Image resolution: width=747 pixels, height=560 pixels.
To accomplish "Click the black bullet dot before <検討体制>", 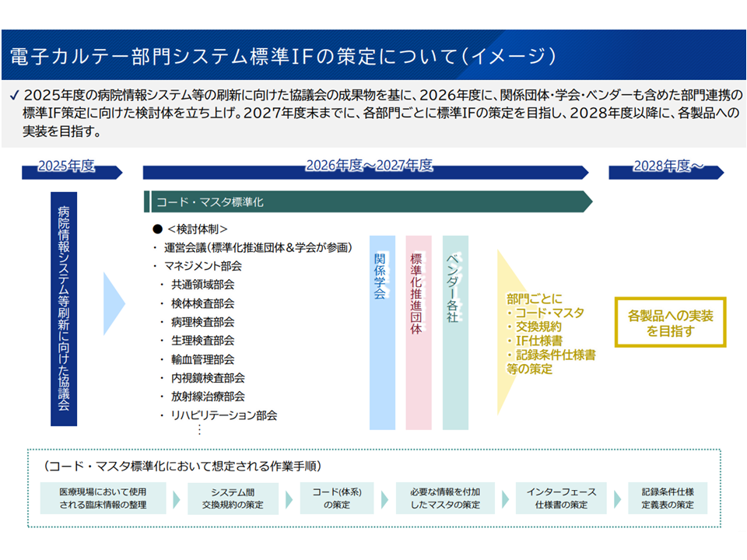I will point(156,229).
